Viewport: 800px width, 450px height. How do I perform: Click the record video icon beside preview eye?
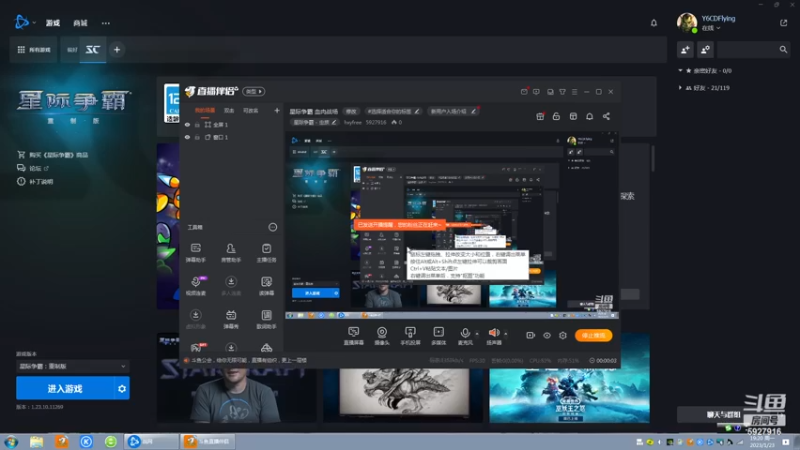[x=531, y=335]
